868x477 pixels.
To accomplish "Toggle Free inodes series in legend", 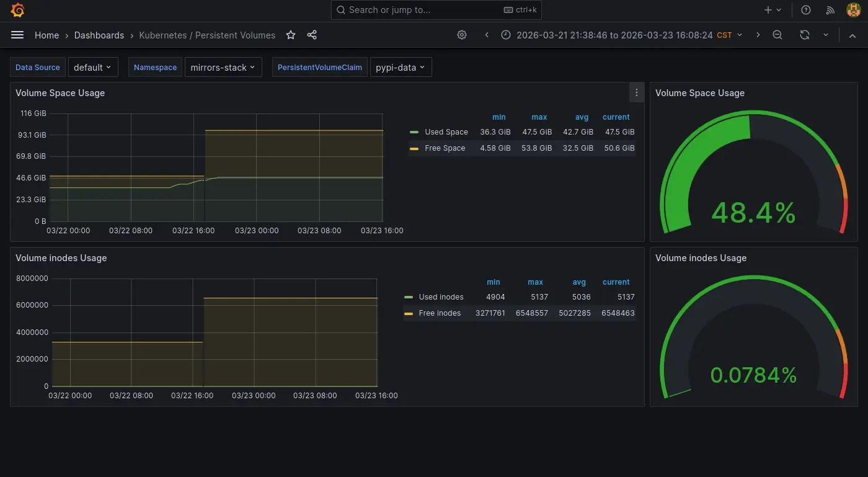I will (x=440, y=313).
